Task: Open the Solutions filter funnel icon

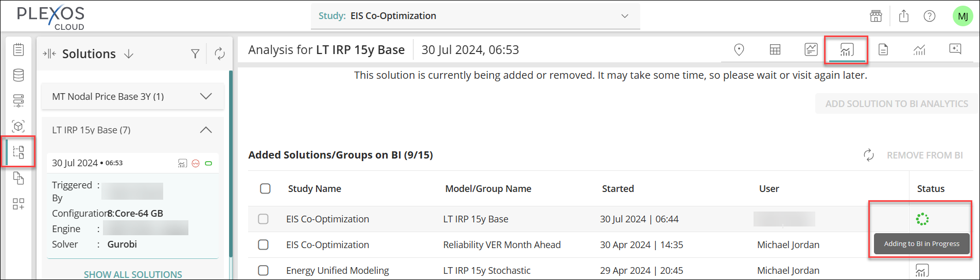Action: click(x=195, y=54)
